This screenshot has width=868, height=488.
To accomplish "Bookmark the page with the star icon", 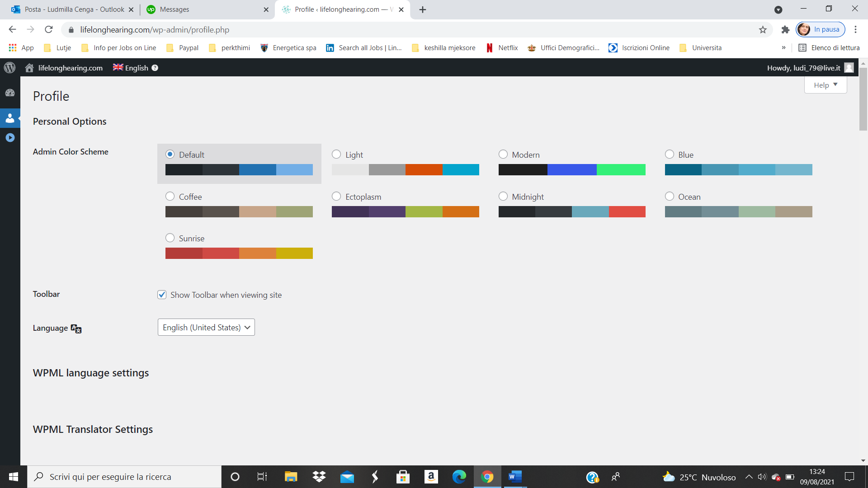I will 763,30.
